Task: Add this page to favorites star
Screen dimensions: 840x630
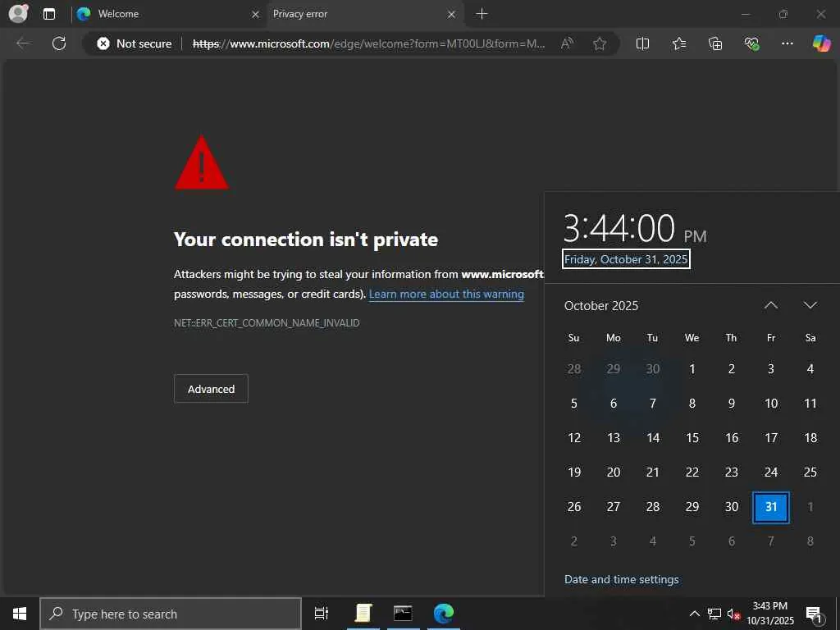Action: (600, 43)
